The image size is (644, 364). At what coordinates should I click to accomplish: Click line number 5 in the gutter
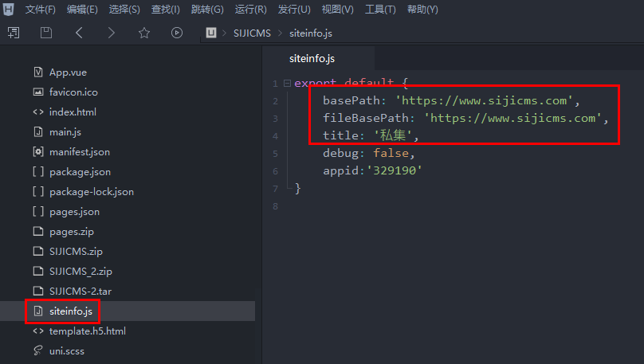[x=275, y=153]
